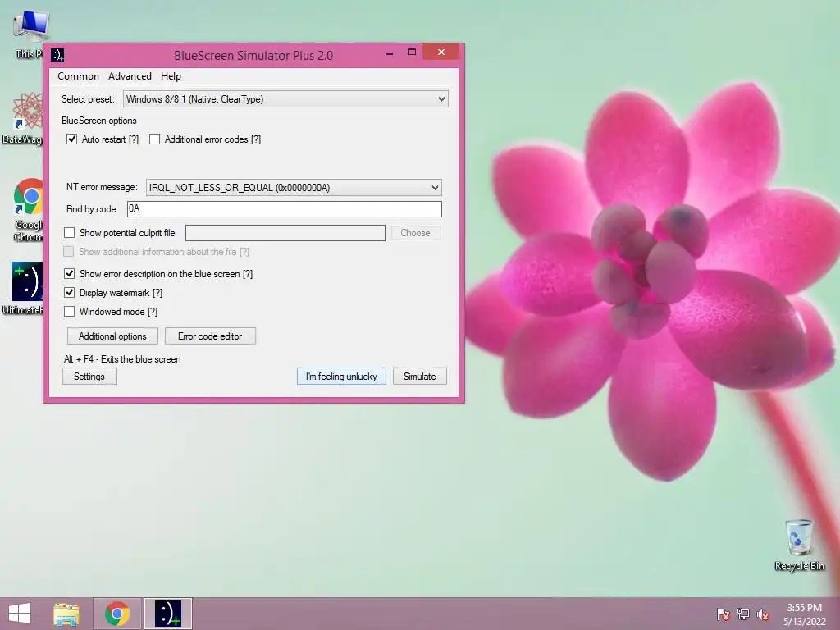Click the BlueScreen Simulator title bar icon
Image resolution: width=840 pixels, height=630 pixels.
click(57, 55)
